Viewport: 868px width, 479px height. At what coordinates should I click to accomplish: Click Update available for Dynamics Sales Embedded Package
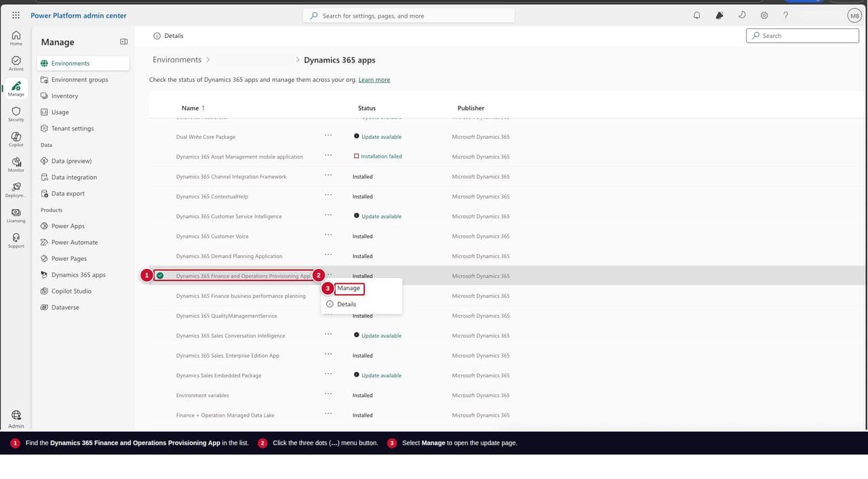pyautogui.click(x=381, y=375)
